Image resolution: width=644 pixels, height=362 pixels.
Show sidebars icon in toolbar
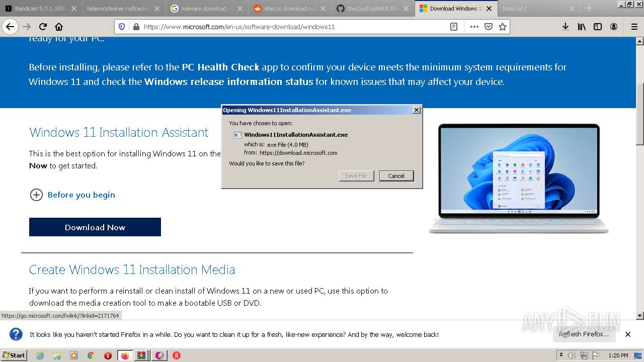pos(598,27)
